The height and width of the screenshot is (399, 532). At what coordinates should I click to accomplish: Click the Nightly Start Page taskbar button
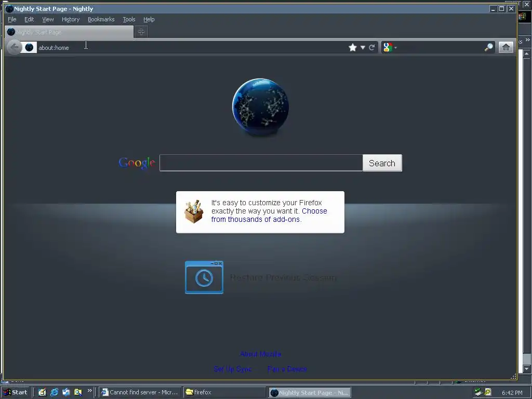pos(310,393)
